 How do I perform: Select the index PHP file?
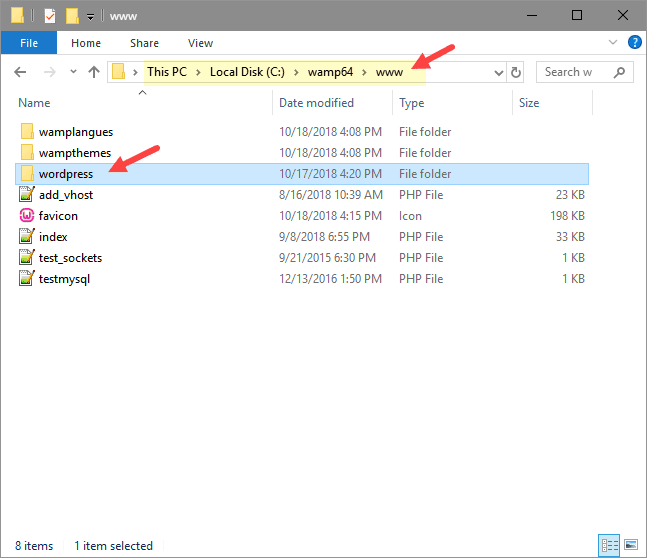53,237
